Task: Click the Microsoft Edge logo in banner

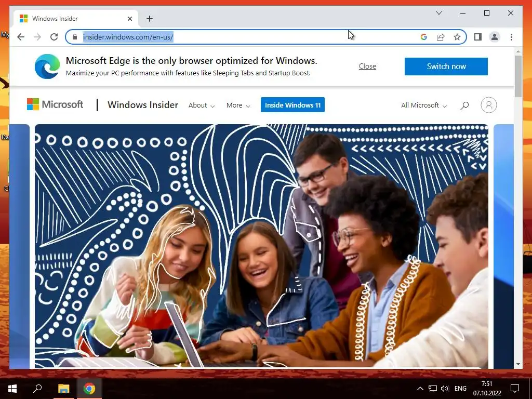Action: [47, 66]
